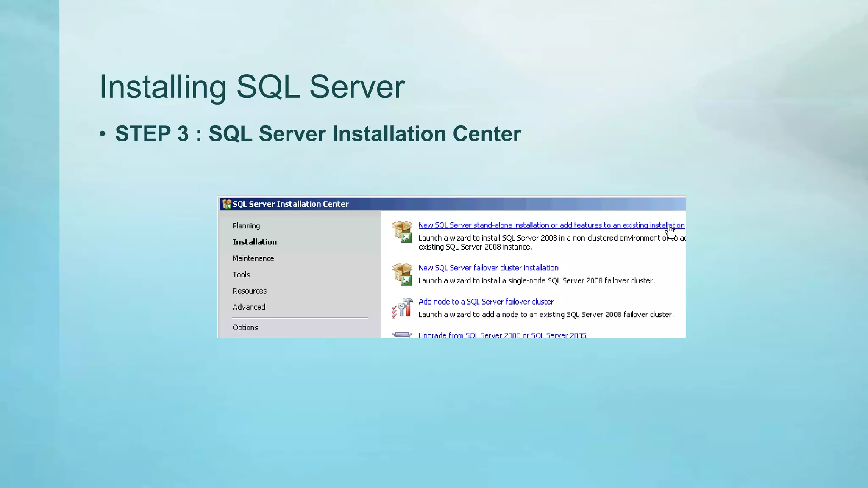Viewport: 868px width, 488px height.
Task: Open the Options section
Action: [245, 327]
